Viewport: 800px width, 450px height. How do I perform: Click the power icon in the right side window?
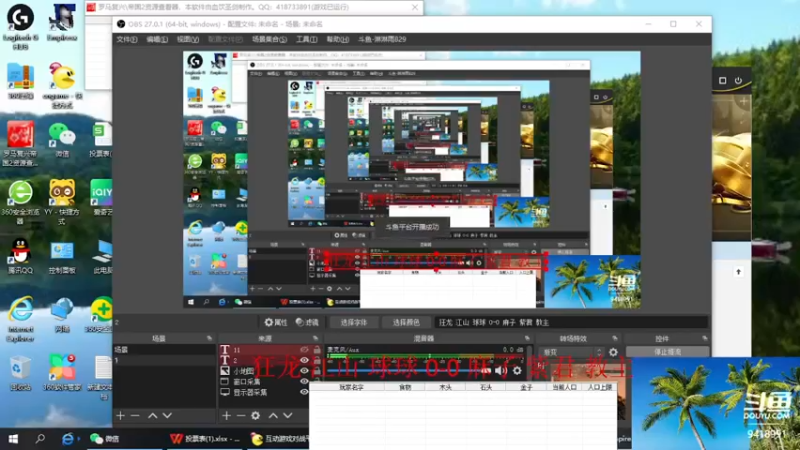[738, 81]
